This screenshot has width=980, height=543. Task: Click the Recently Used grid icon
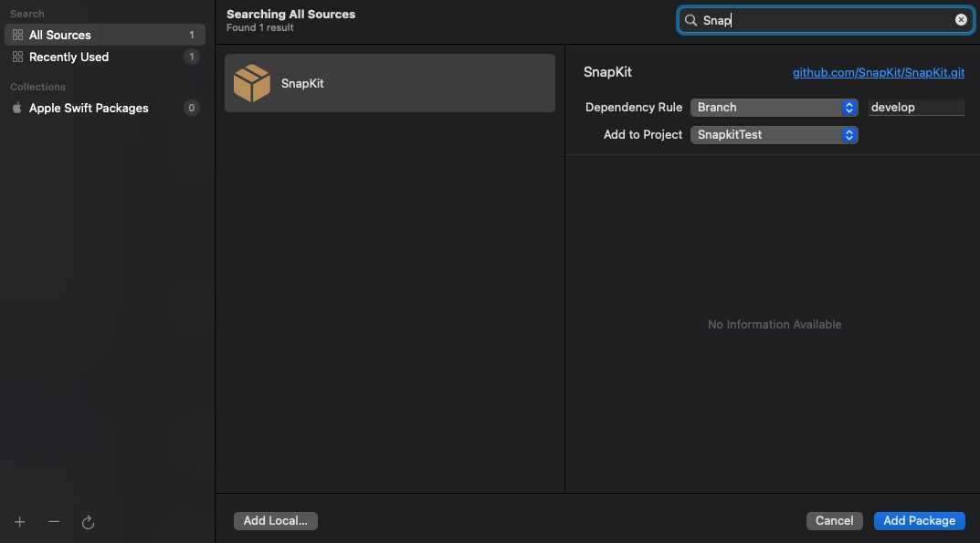pyautogui.click(x=17, y=57)
